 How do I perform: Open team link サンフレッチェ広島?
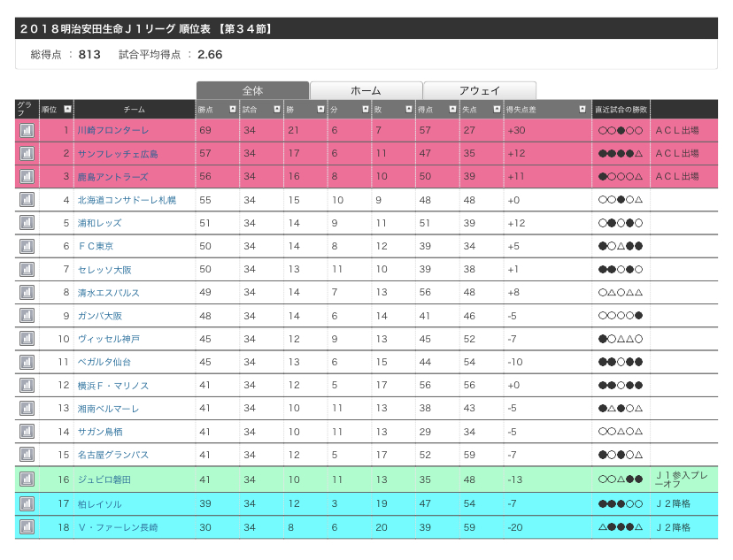[x=118, y=154]
